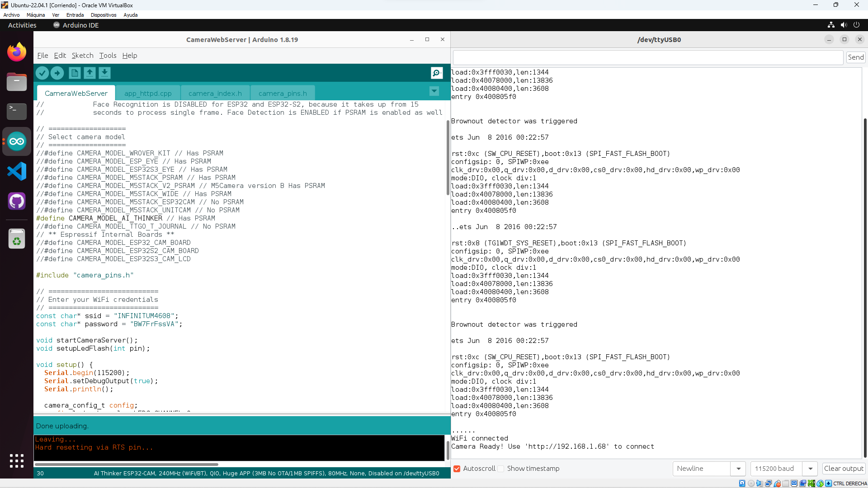Disable the Autoscroll checkbox
The image size is (868, 488).
(457, 469)
